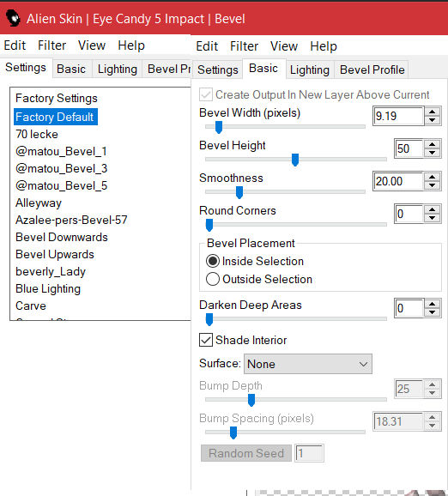The image size is (448, 496).
Task: Select the beverly_Lady preset
Action: pyautogui.click(x=51, y=271)
